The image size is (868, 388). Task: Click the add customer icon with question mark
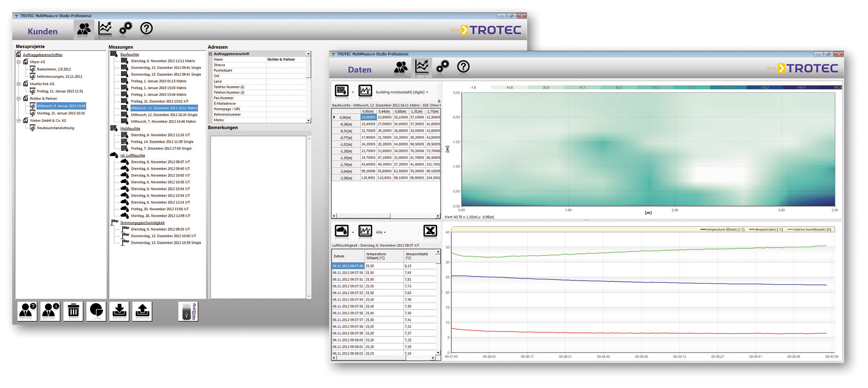(27, 310)
